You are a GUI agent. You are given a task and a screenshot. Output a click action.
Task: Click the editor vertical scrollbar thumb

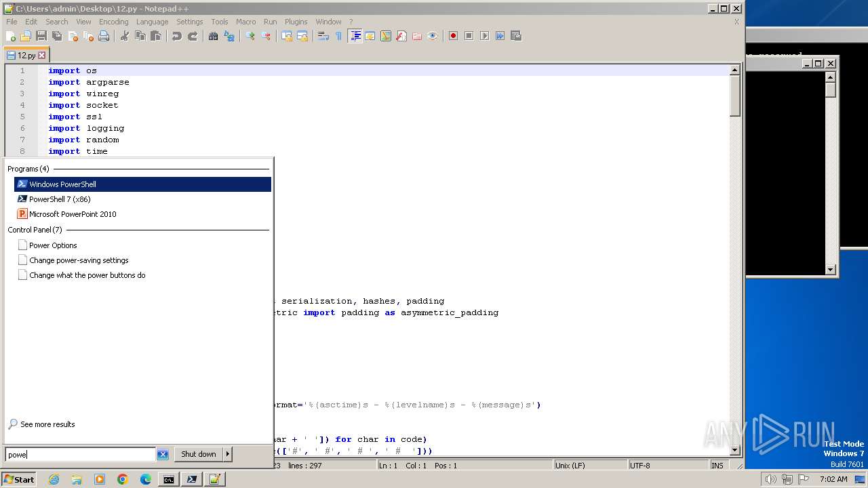(x=734, y=96)
